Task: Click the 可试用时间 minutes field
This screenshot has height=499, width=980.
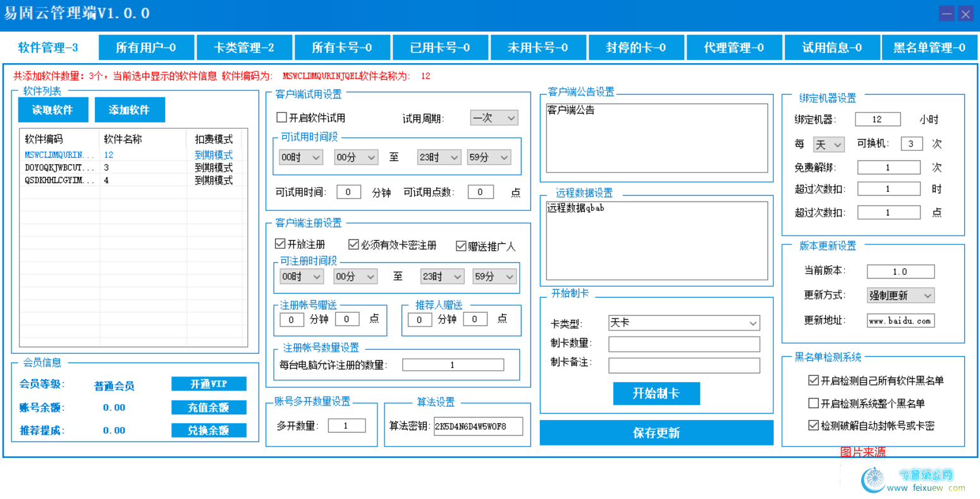Action: pos(348,192)
